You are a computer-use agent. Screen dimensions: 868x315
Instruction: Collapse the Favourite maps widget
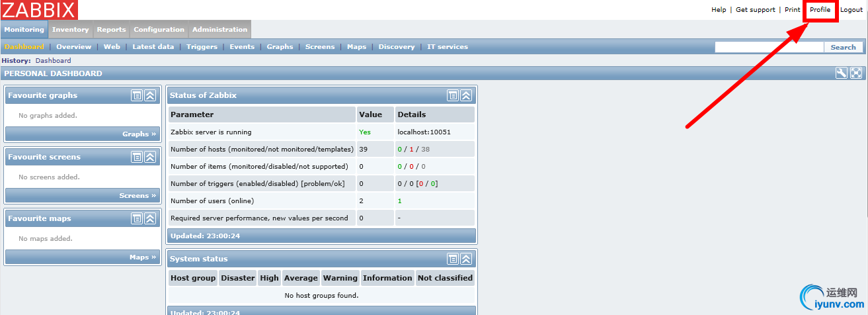point(150,218)
